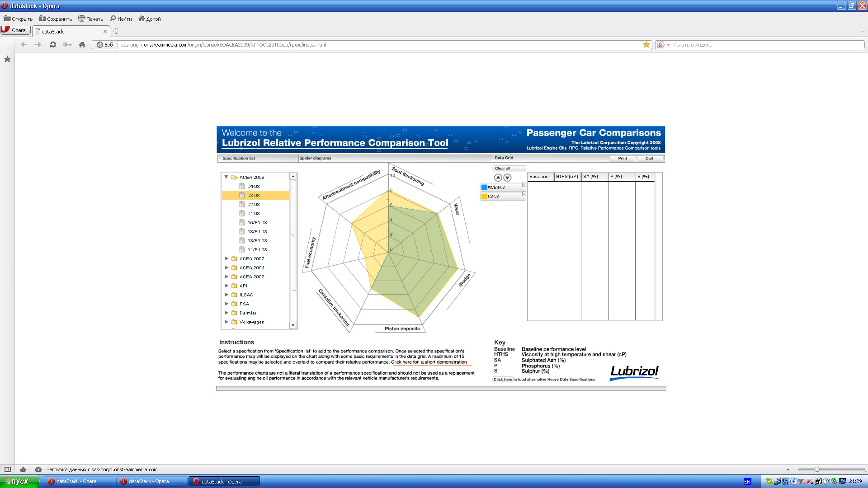868x488 pixels.
Task: Click the Yandex search field
Action: pyautogui.click(x=767, y=45)
